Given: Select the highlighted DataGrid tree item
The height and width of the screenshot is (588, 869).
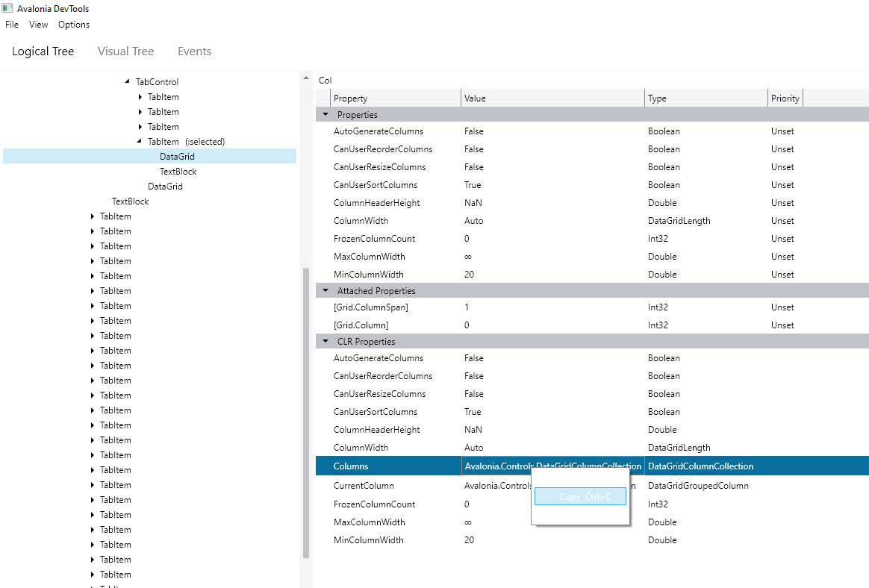Looking at the screenshot, I should pos(177,156).
